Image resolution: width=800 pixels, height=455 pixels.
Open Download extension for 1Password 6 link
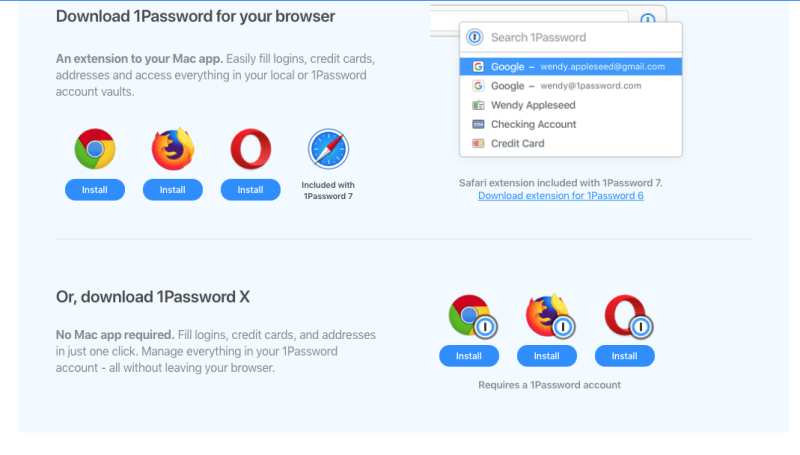pyautogui.click(x=561, y=196)
